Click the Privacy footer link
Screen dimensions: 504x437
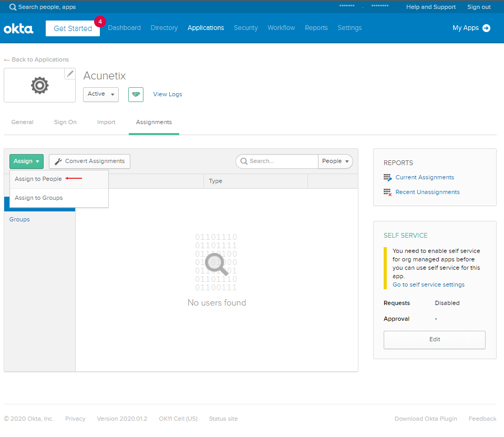point(75,419)
